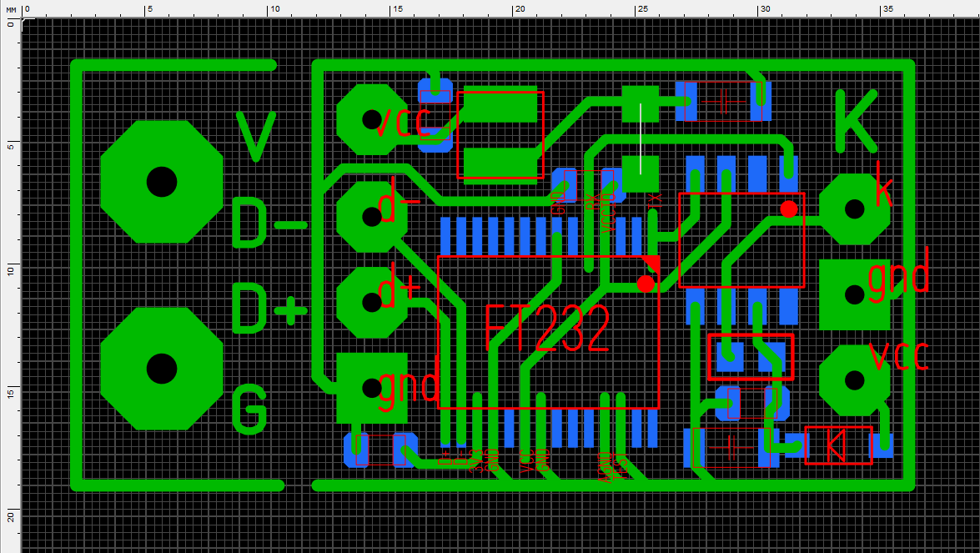This screenshot has width=980, height=553.
Task: Select the red pin-1 dot near FT232 corner
Action: pyautogui.click(x=646, y=284)
